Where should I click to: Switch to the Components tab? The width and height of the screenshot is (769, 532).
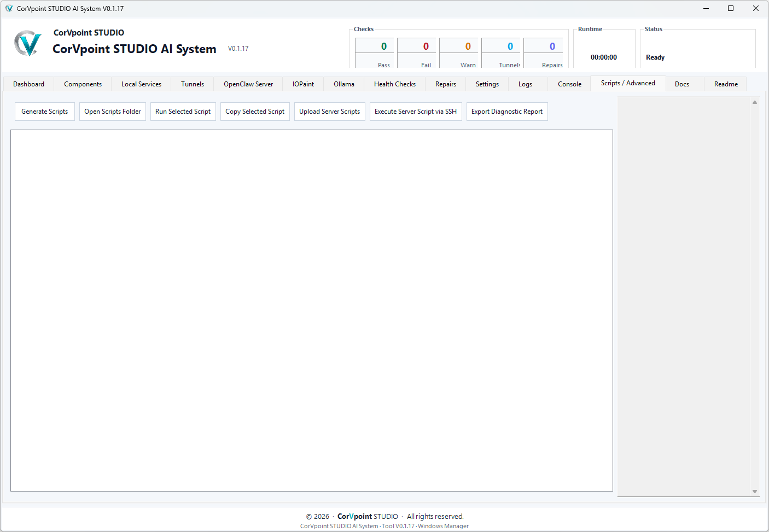click(x=83, y=84)
